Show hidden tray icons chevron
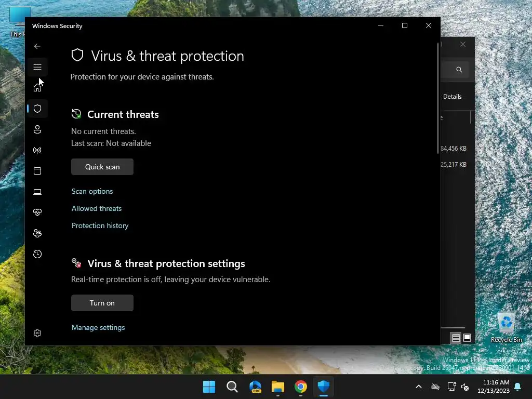The height and width of the screenshot is (399, 532). pyautogui.click(x=419, y=387)
